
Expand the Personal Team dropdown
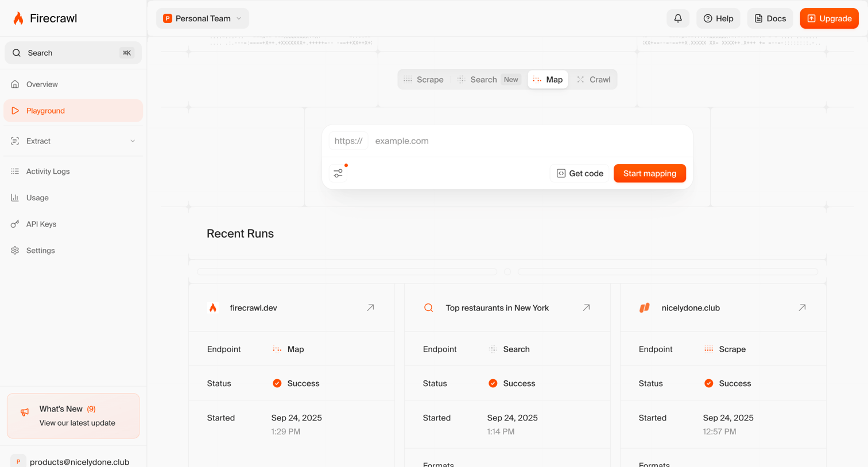[203, 18]
